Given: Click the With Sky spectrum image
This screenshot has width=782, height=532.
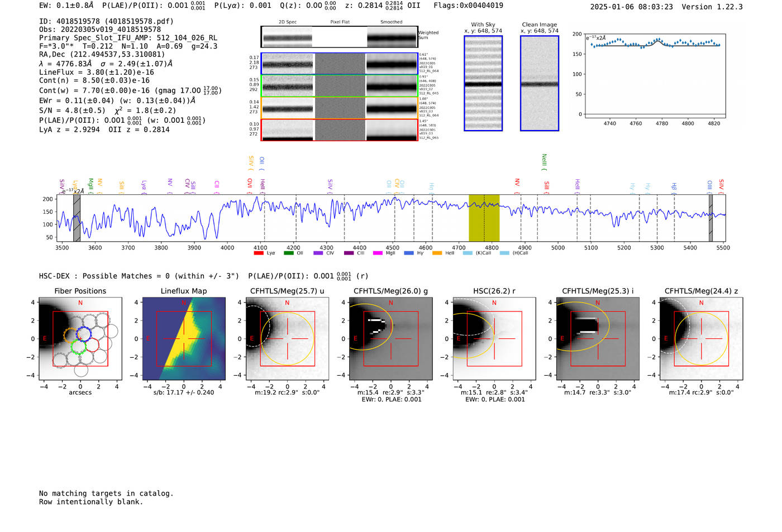Looking at the screenshot, I should pyautogui.click(x=483, y=84).
